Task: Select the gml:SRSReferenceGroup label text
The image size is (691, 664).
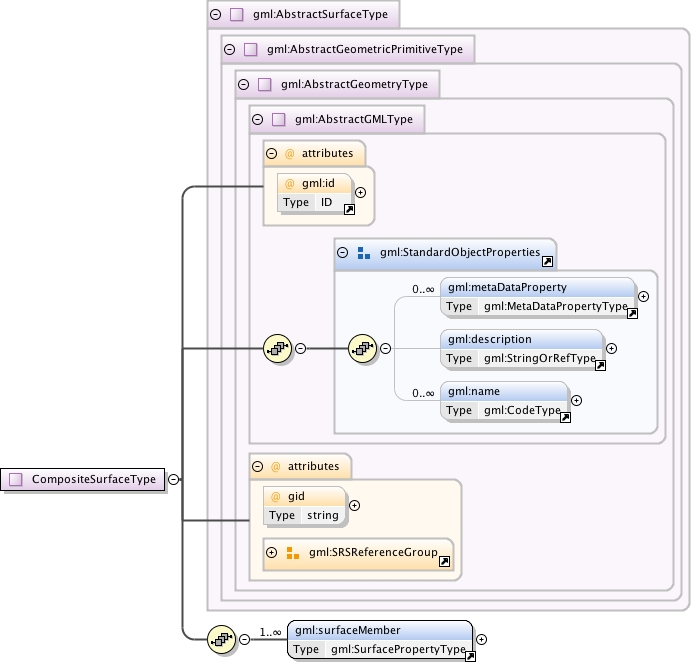Action: 373,553
